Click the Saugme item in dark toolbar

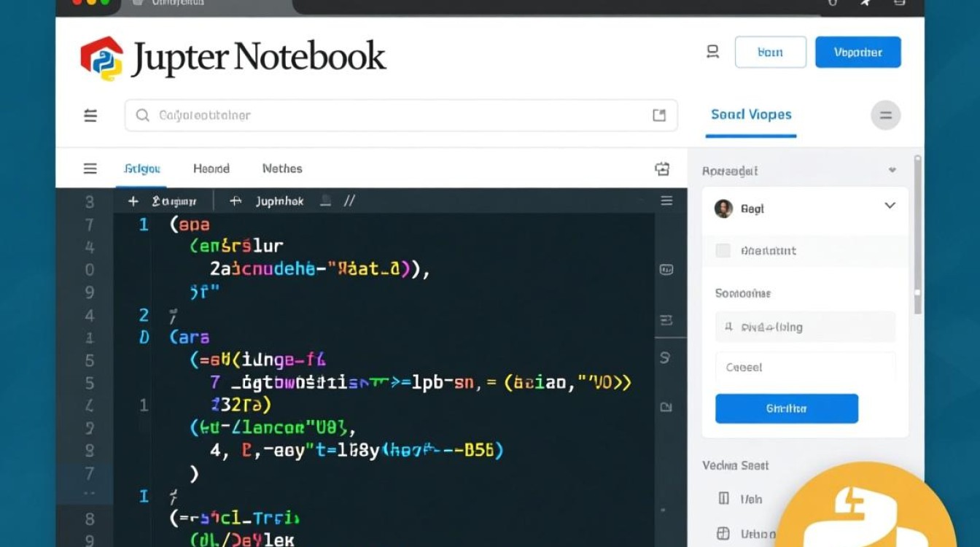click(174, 201)
